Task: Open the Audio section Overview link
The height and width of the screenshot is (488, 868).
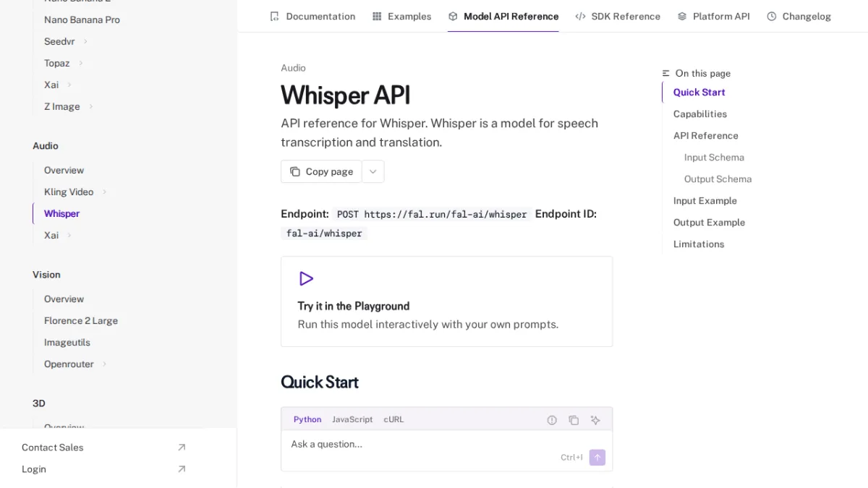Action: pyautogui.click(x=64, y=170)
